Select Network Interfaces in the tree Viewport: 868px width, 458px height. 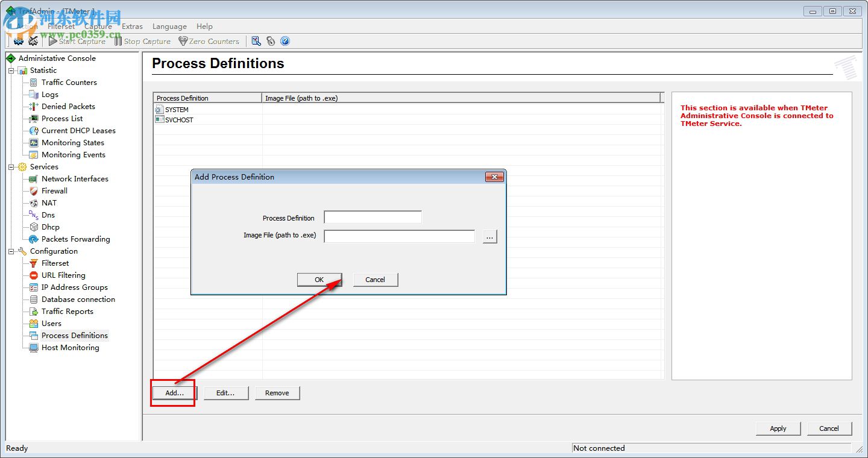click(x=75, y=179)
